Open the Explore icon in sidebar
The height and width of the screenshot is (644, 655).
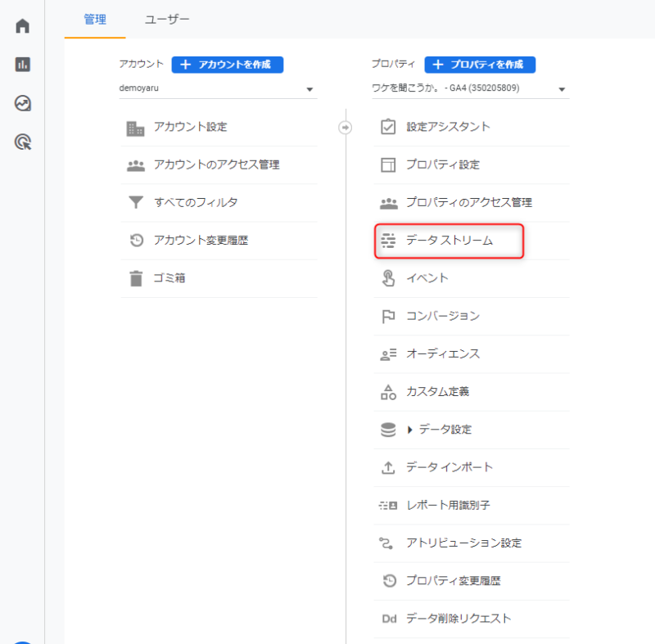[23, 103]
